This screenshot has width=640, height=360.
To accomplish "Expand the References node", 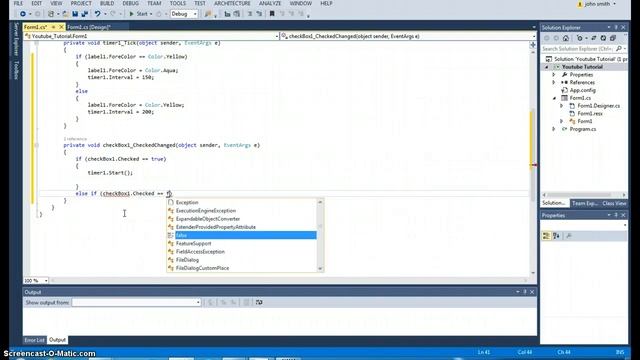I will click(x=554, y=82).
